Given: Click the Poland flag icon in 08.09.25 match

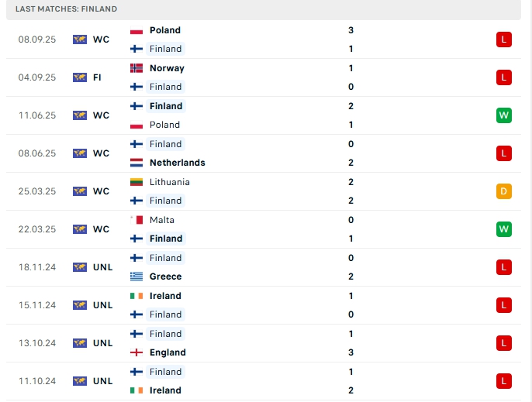Looking at the screenshot, I should tap(136, 30).
